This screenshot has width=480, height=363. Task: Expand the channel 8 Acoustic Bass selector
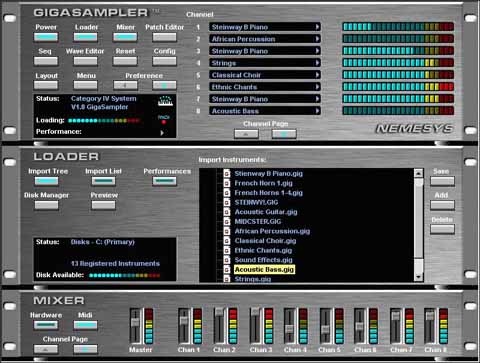coord(318,111)
